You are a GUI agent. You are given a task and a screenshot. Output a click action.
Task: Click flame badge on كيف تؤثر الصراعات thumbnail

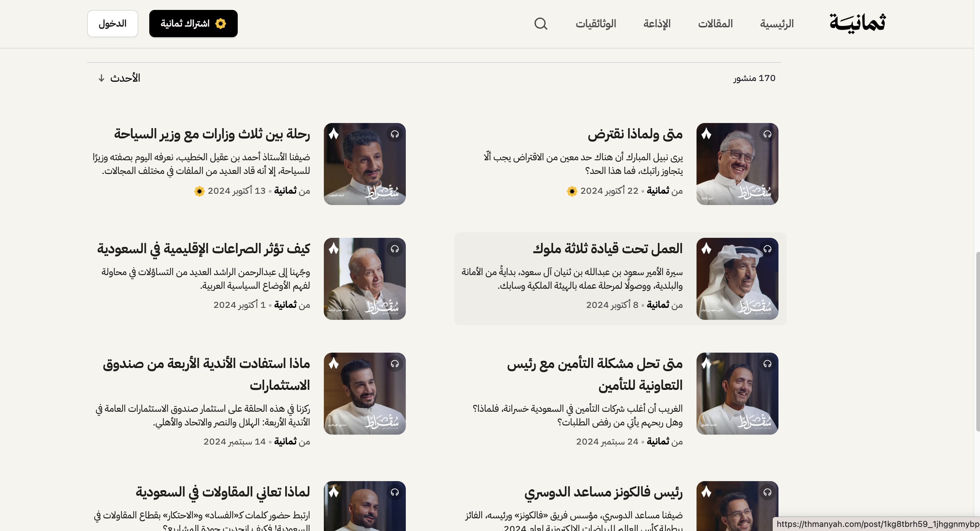pos(334,248)
